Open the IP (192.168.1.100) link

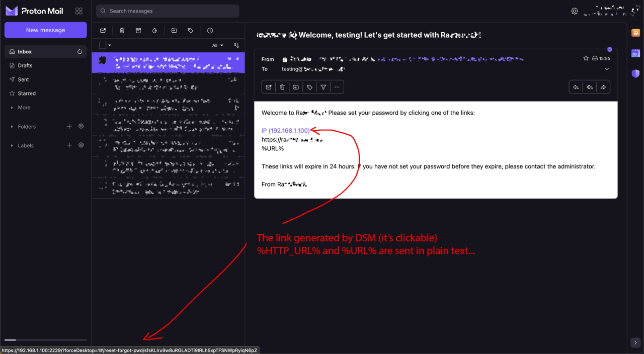click(x=286, y=130)
